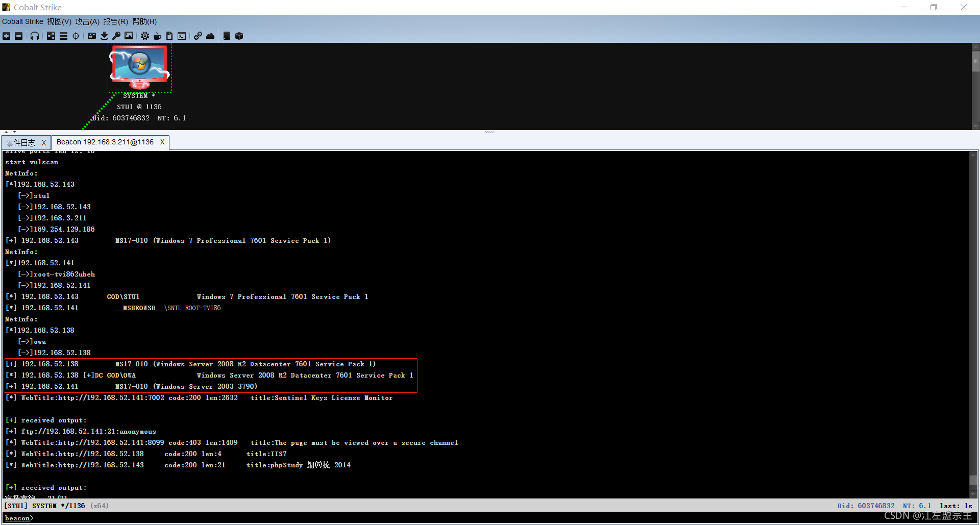Switch to target table view (crosshair icon)
Image resolution: width=980 pixels, height=525 pixels.
pos(76,36)
